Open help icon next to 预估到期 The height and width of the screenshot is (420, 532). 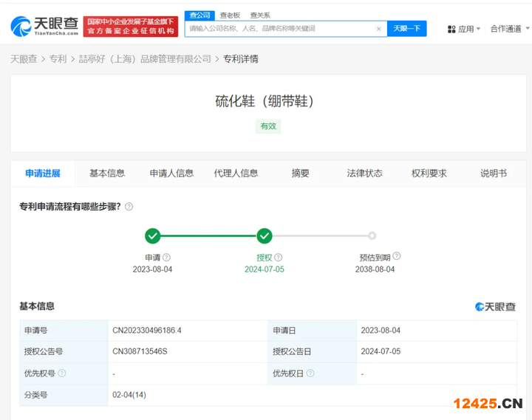[396, 256]
